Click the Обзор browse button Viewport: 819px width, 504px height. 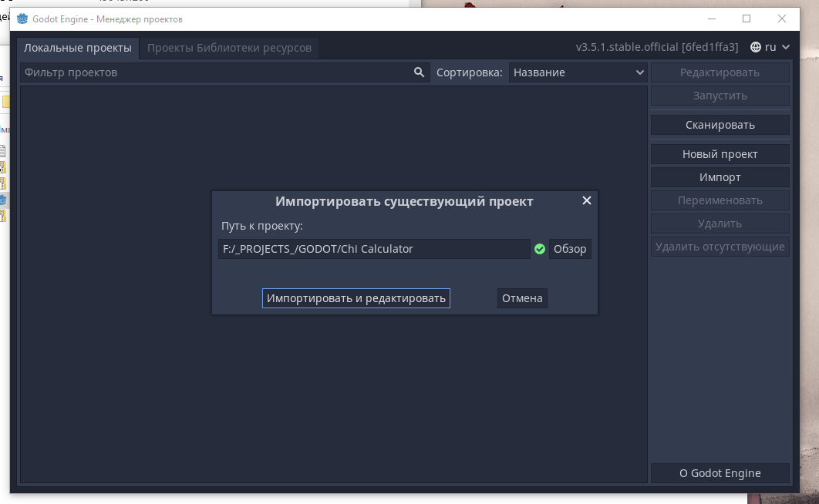(x=570, y=249)
